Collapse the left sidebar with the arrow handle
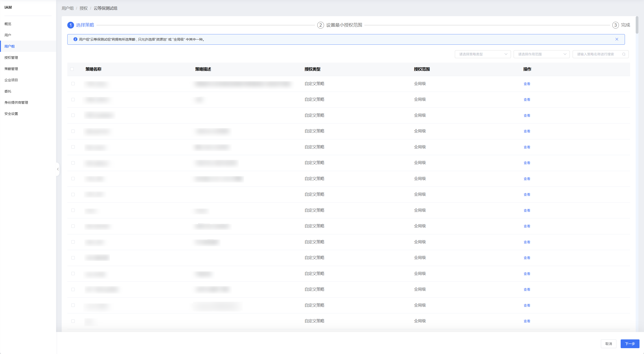This screenshot has width=644, height=354. pyautogui.click(x=58, y=169)
